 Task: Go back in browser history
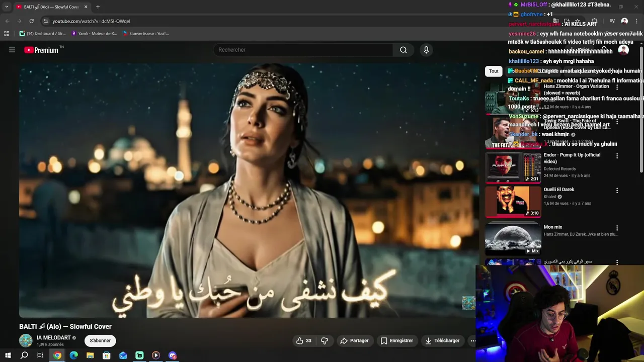point(8,21)
